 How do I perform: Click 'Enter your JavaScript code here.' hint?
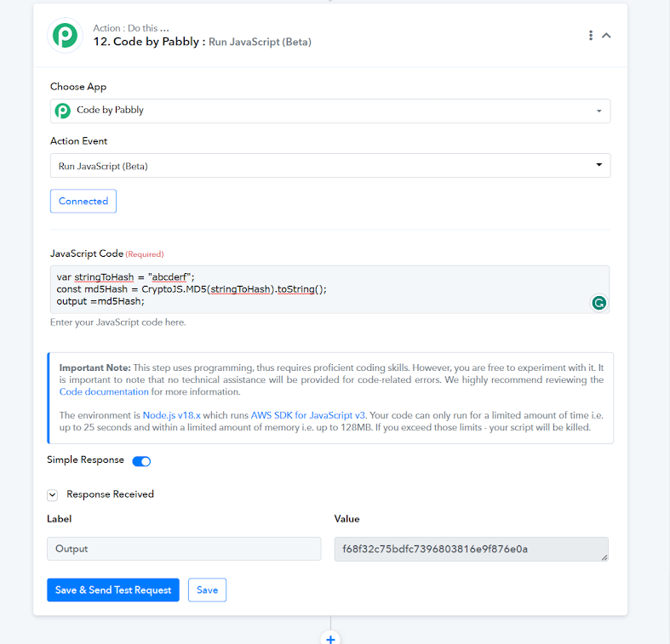tap(118, 322)
